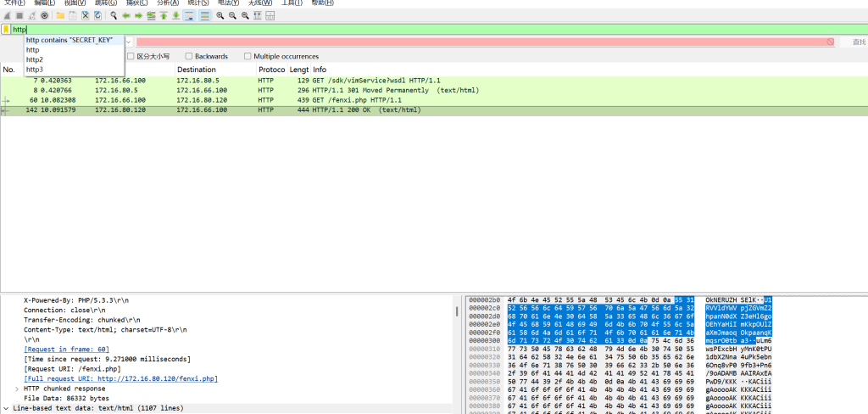The height and width of the screenshot is (414, 868).
Task: Click the Request in frame: 60 link
Action: [x=67, y=349]
